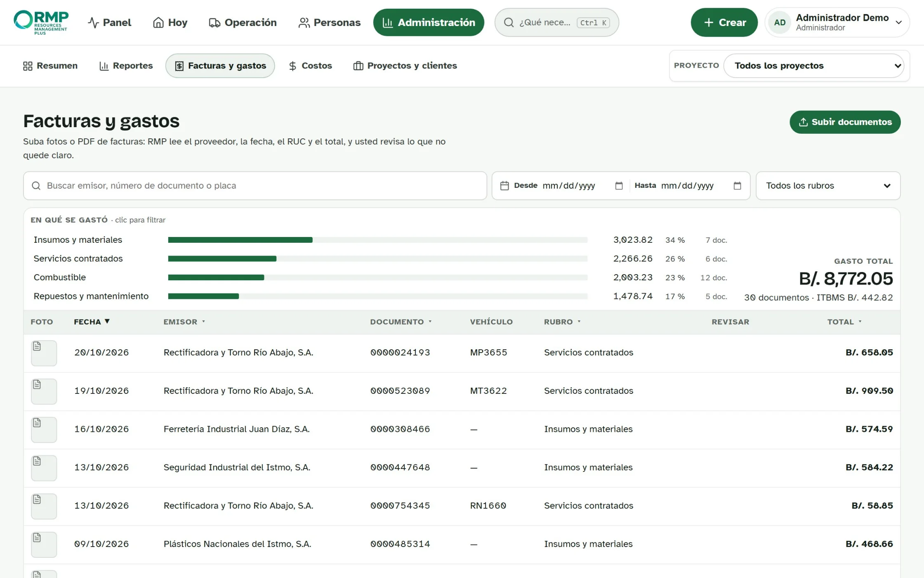This screenshot has width=924, height=578.
Task: Select the Facturas y gastos tab
Action: click(220, 66)
